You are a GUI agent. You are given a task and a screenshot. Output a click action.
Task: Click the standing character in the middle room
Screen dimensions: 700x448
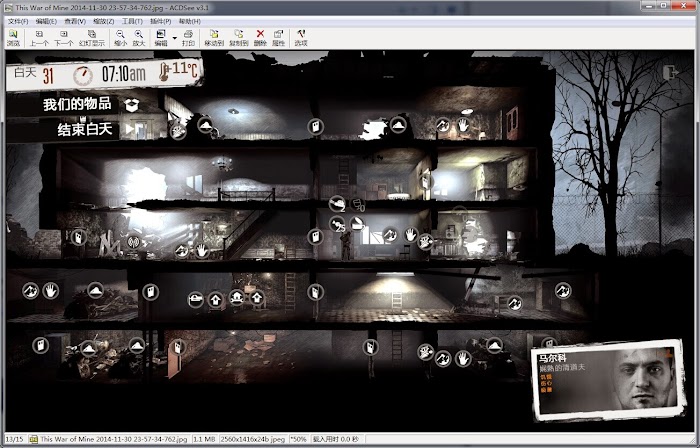(x=346, y=245)
